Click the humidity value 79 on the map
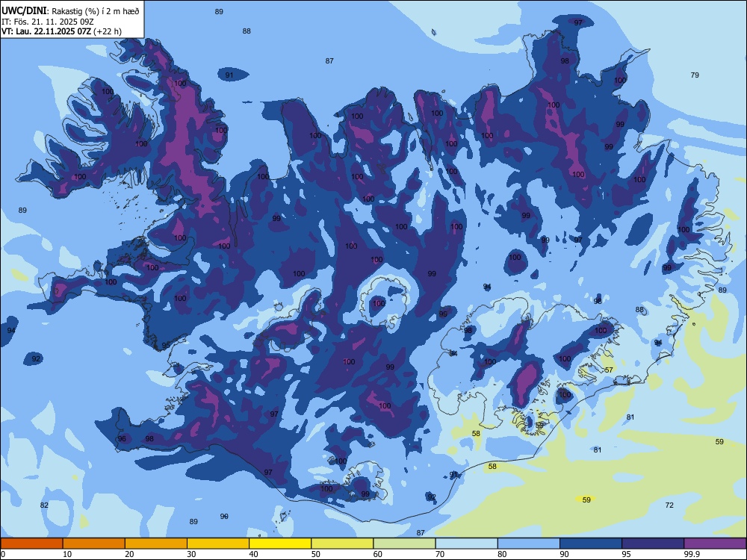The height and width of the screenshot is (560, 747). [695, 75]
